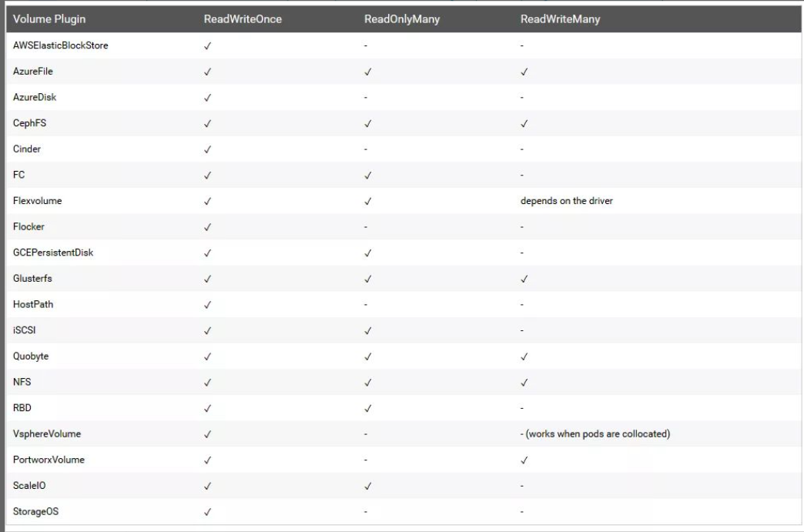Click AzureFile ReadOnlyMany checkmark
Viewport: 804px width, 532px height.
tap(368, 72)
